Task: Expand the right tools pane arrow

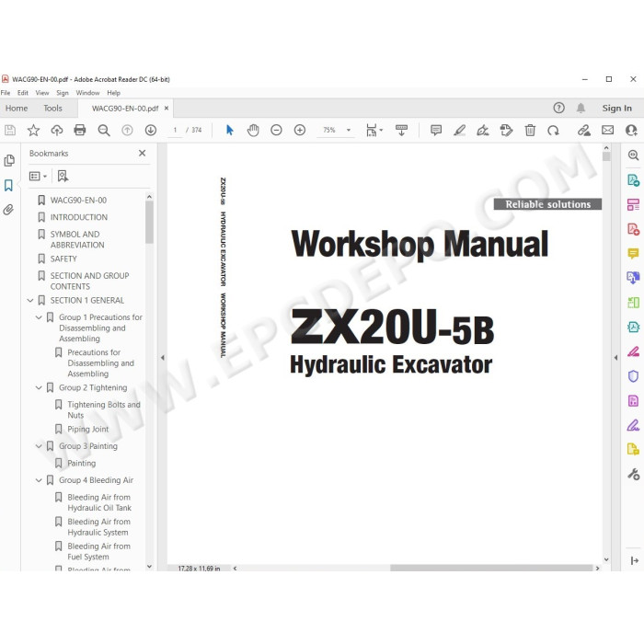Action: click(x=615, y=358)
